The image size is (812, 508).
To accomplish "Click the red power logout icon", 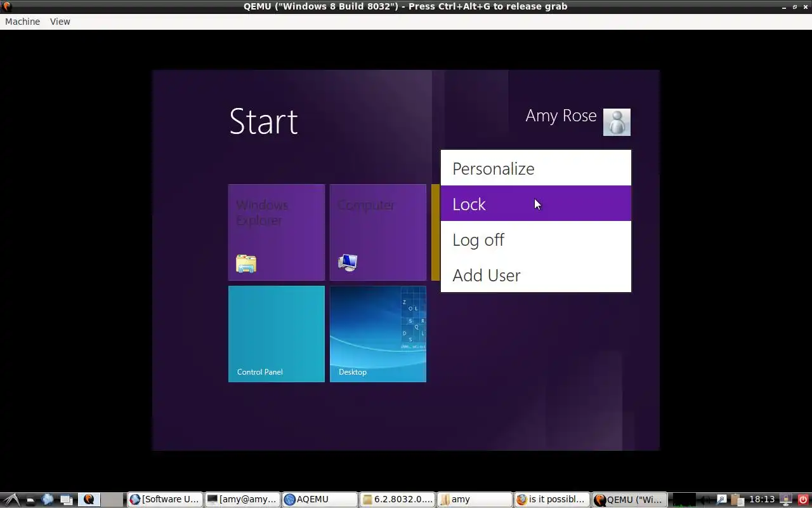I will [x=803, y=500].
